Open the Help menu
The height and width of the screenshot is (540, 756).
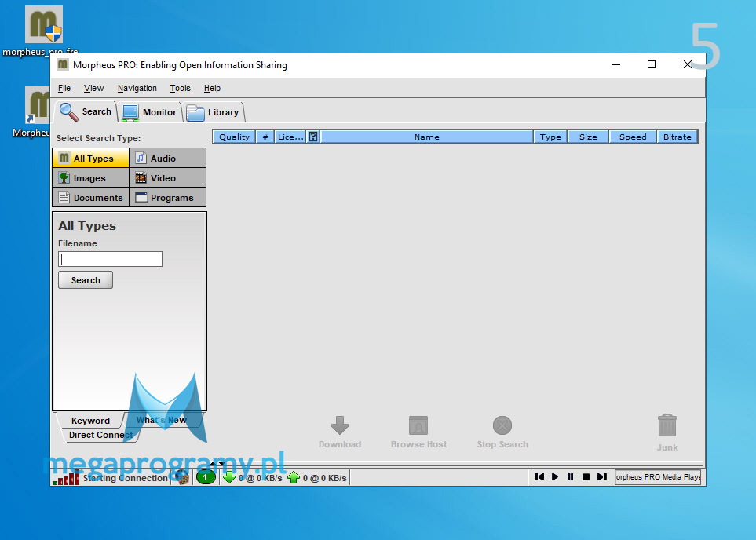[x=212, y=88]
